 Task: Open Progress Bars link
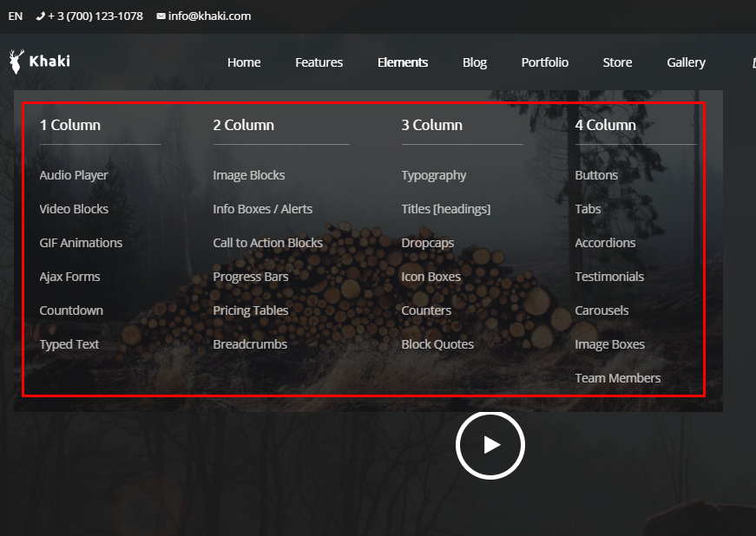click(251, 277)
